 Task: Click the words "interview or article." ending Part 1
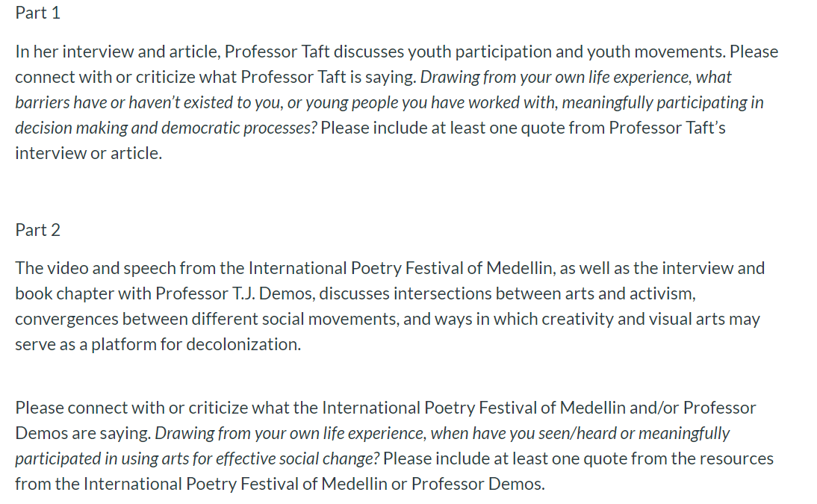[x=89, y=153]
